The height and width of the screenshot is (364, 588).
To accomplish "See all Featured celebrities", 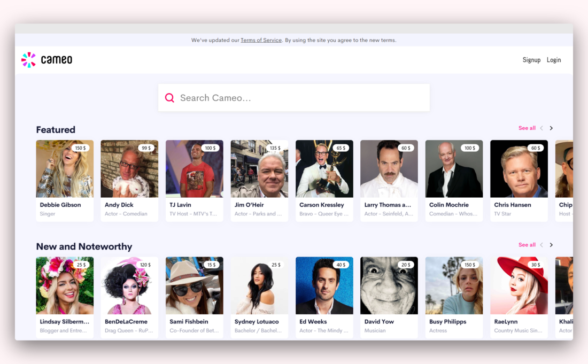I will point(527,128).
